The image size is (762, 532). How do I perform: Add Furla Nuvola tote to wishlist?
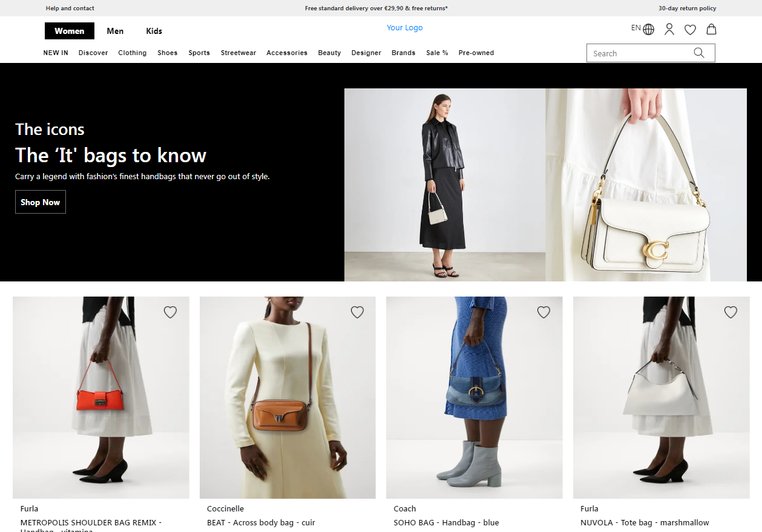731,312
